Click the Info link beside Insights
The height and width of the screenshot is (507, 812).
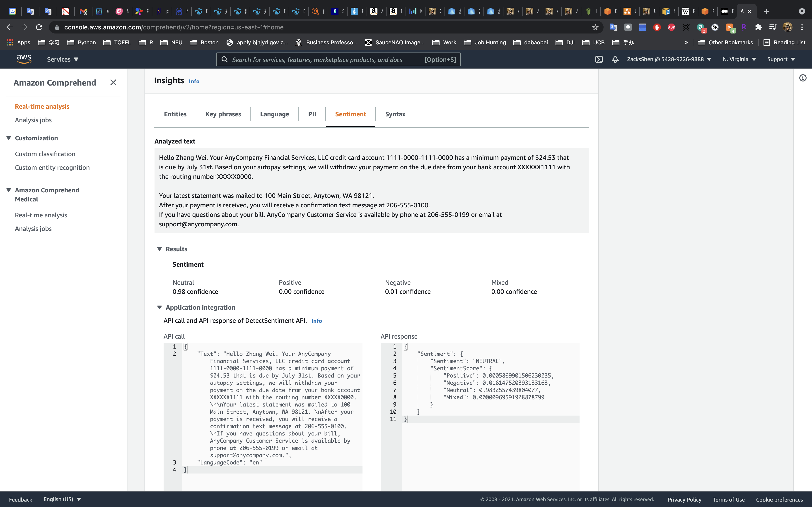click(x=194, y=81)
